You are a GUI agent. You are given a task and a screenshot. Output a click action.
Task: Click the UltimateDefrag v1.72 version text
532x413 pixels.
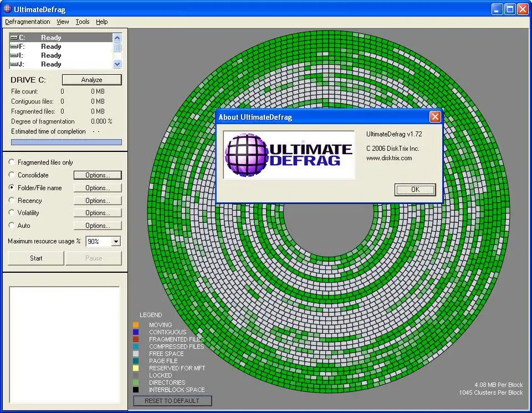(x=394, y=134)
